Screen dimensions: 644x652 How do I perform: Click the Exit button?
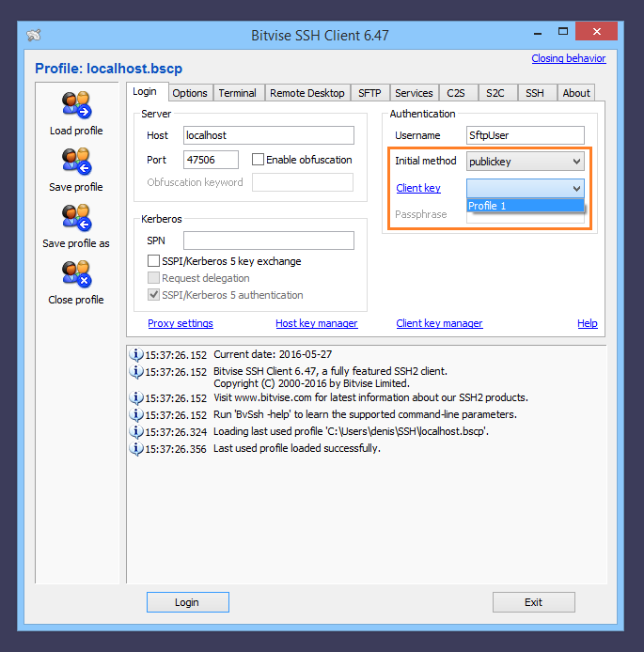[534, 602]
